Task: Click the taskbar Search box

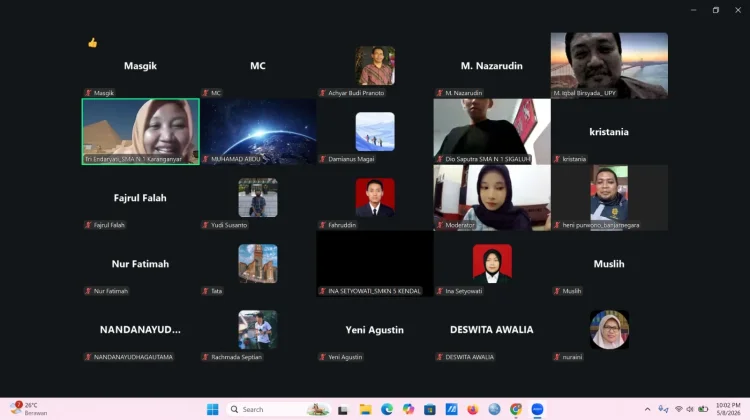Action: pos(278,409)
